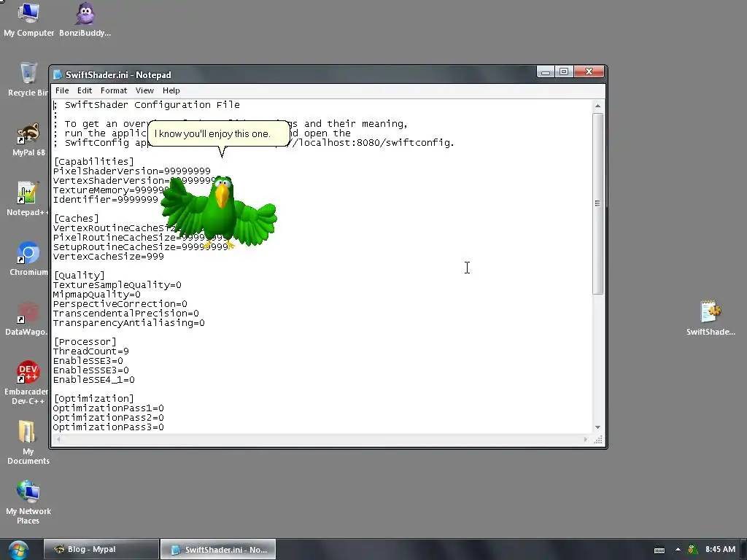The height and width of the screenshot is (560, 747).
Task: Select the BonziBuddy desktop shortcut
Action: [85, 20]
